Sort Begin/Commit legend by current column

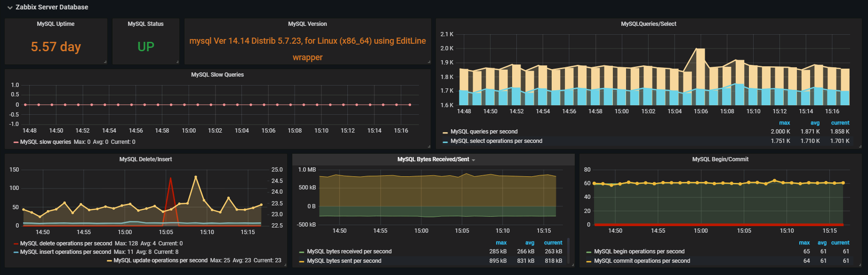pos(840,243)
